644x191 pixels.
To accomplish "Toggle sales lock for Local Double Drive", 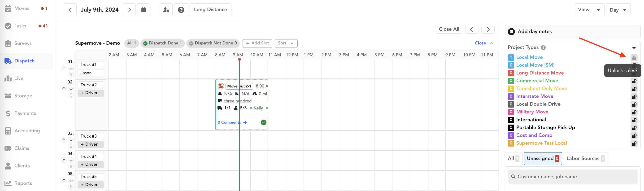I will [634, 104].
